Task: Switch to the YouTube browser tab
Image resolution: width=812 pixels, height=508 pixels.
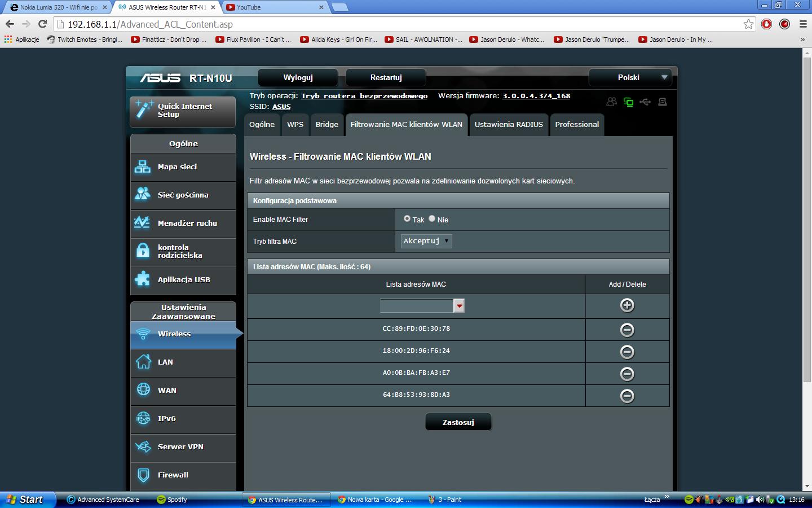Action: 274,7
